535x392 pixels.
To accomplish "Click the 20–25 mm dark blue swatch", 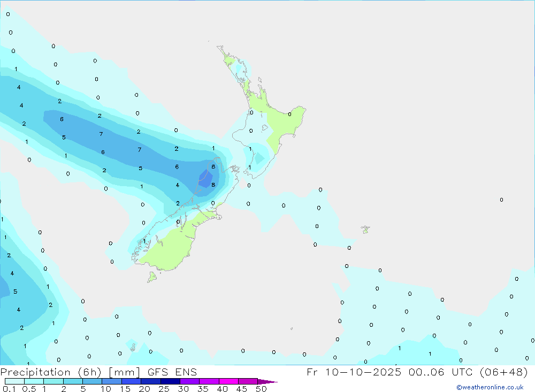I will pos(151,381).
